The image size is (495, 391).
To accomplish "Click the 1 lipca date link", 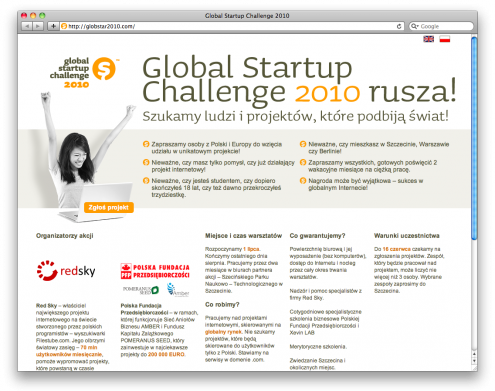I will (x=251, y=249).
